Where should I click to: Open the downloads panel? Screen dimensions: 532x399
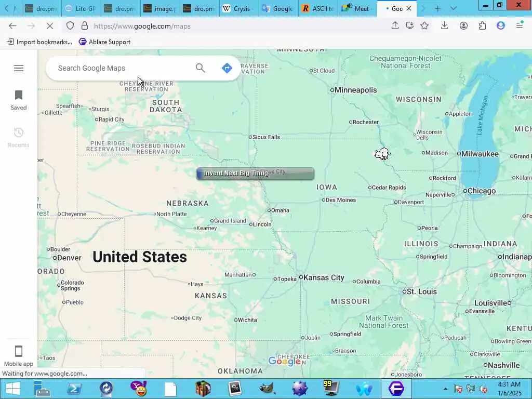pyautogui.click(x=445, y=25)
